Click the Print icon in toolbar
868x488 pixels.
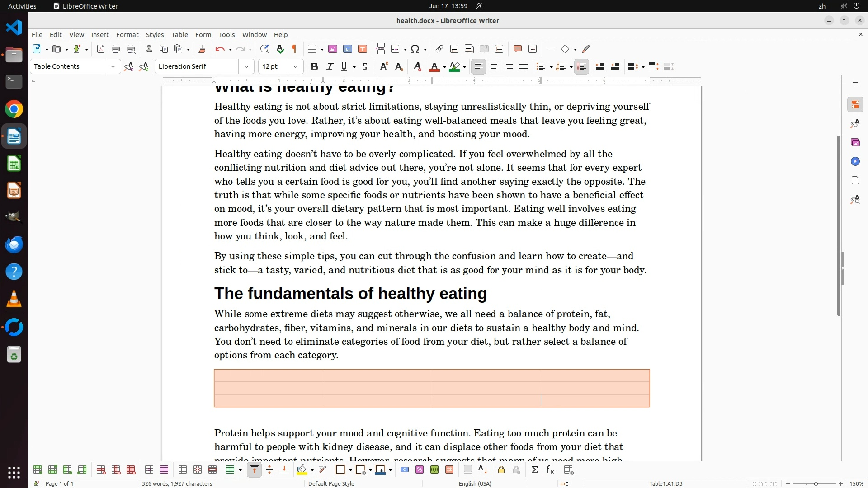[x=116, y=49]
